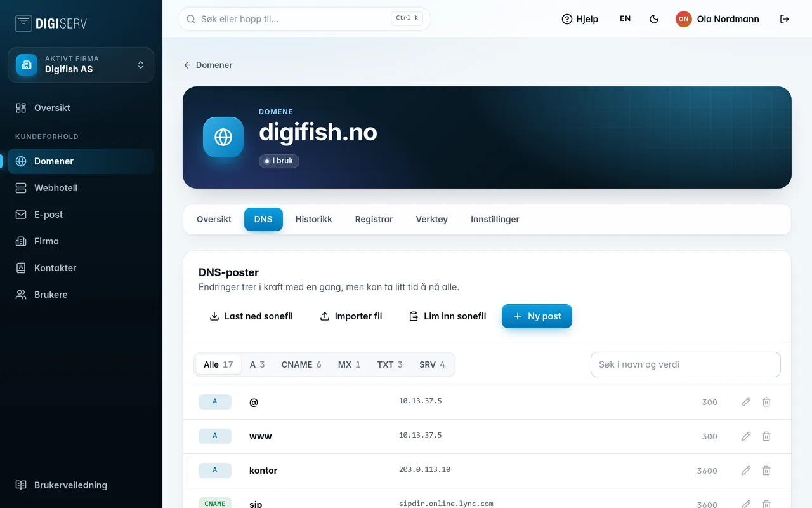Download zone file via Last ned sonefil
This screenshot has height=508, width=812.
(x=251, y=316)
